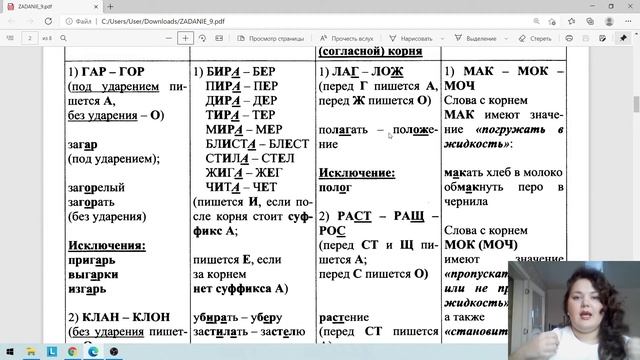The height and width of the screenshot is (360, 640).
Task: Click the zoom magnifier in address bar
Action: pos(536,21)
